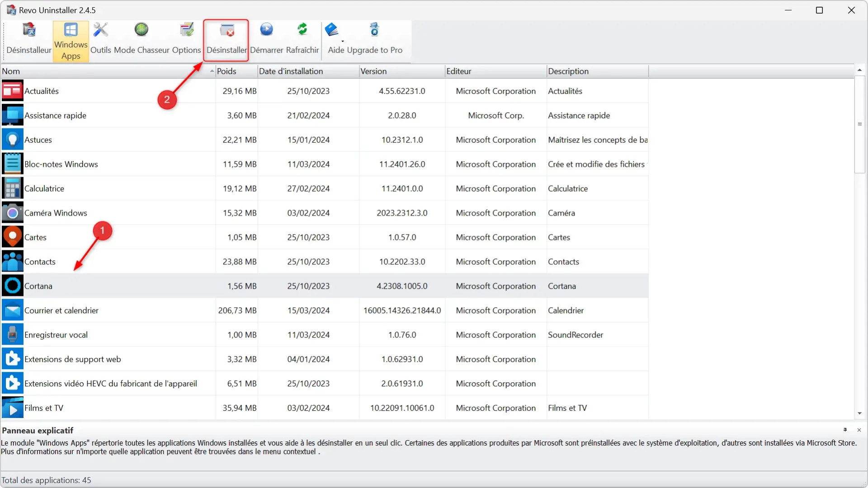Click the Microsoft Corp. publisher cell
Image resolution: width=868 pixels, height=488 pixels.
pyautogui.click(x=496, y=115)
